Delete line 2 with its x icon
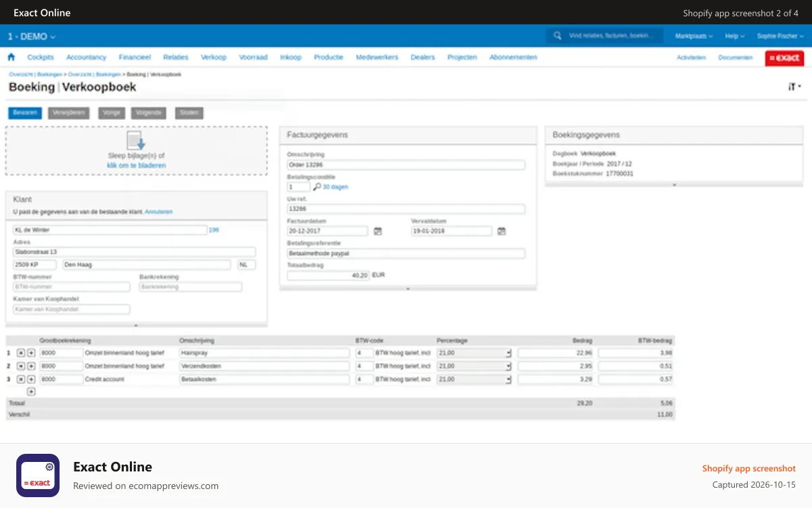 click(21, 366)
